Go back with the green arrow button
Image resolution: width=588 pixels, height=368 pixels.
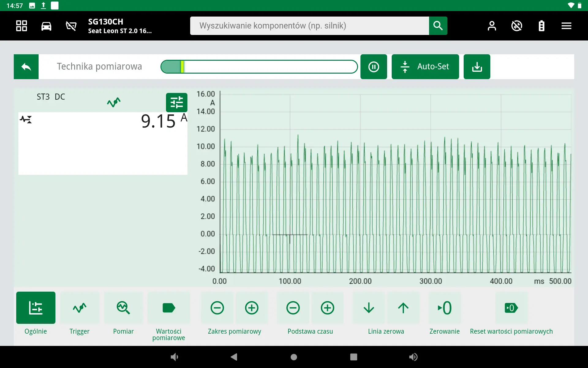click(26, 67)
